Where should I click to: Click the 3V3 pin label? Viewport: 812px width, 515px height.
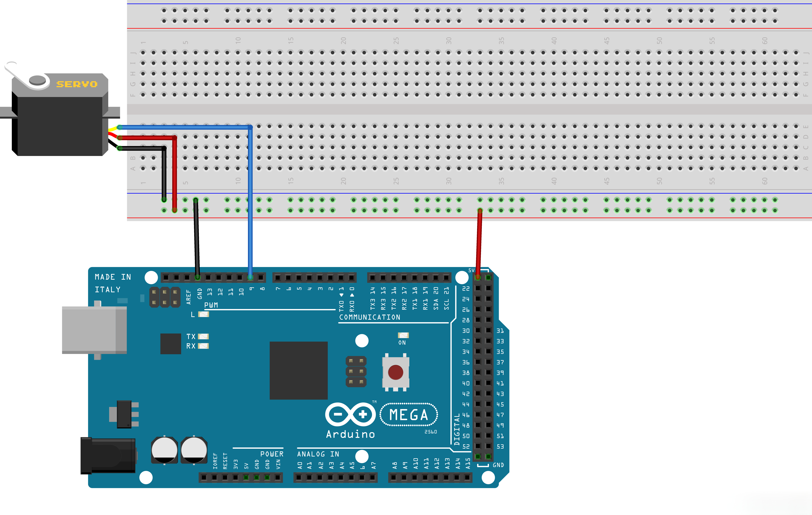click(236, 464)
